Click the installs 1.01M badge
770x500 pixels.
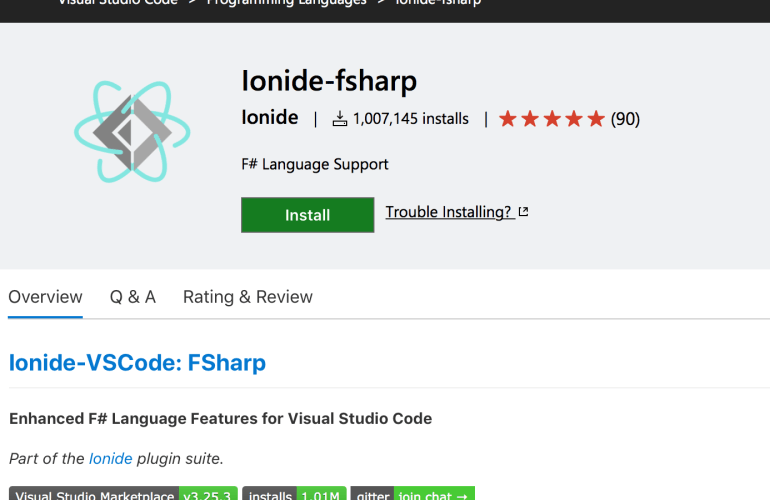(x=294, y=494)
